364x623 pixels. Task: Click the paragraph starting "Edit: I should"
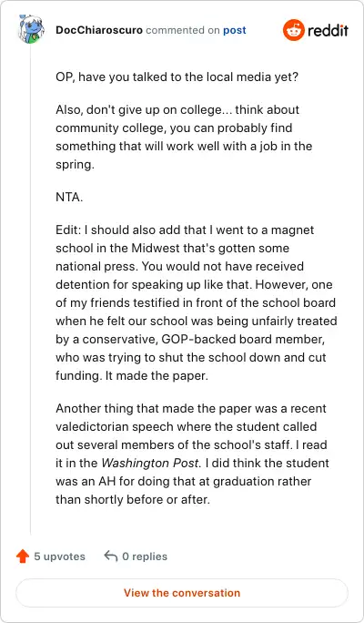196,302
